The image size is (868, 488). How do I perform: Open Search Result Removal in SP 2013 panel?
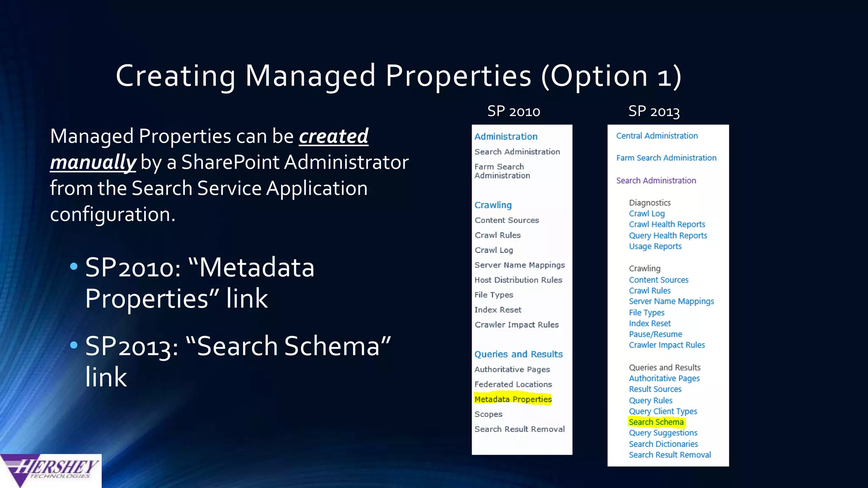click(x=670, y=455)
